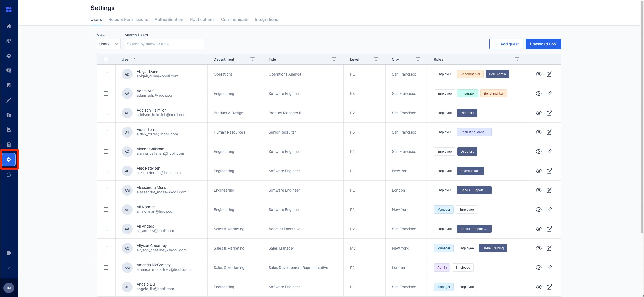View as Ali Anders via eye icon
The height and width of the screenshot is (297, 644).
coord(539,229)
